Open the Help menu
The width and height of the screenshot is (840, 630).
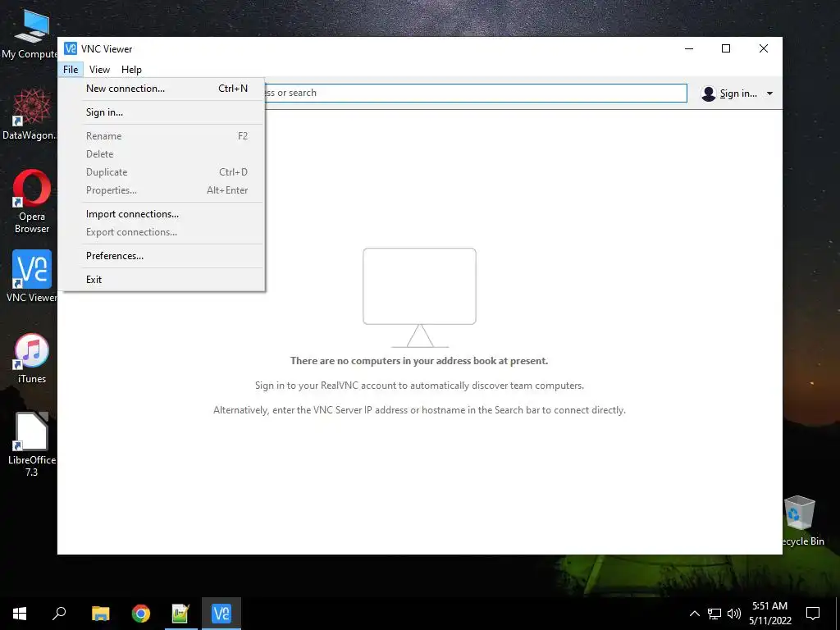[131, 70]
